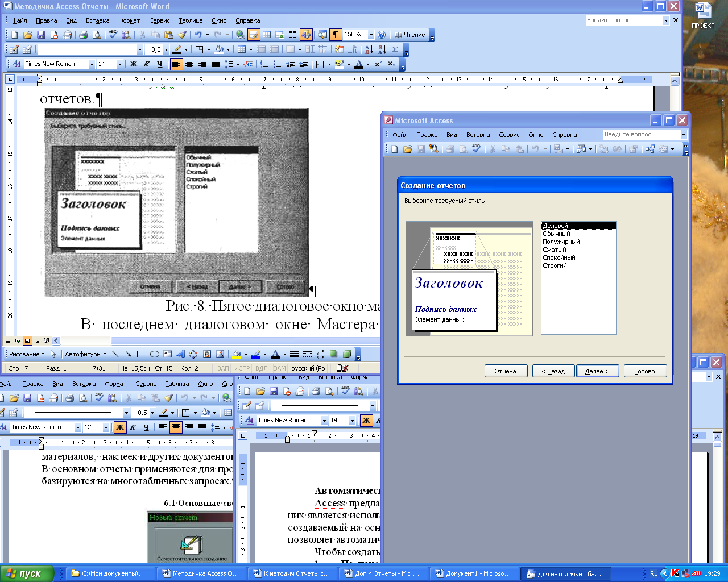The width and height of the screenshot is (728, 582).
Task: Click the Line Color brush in Drawing toolbar
Action: [x=256, y=354]
